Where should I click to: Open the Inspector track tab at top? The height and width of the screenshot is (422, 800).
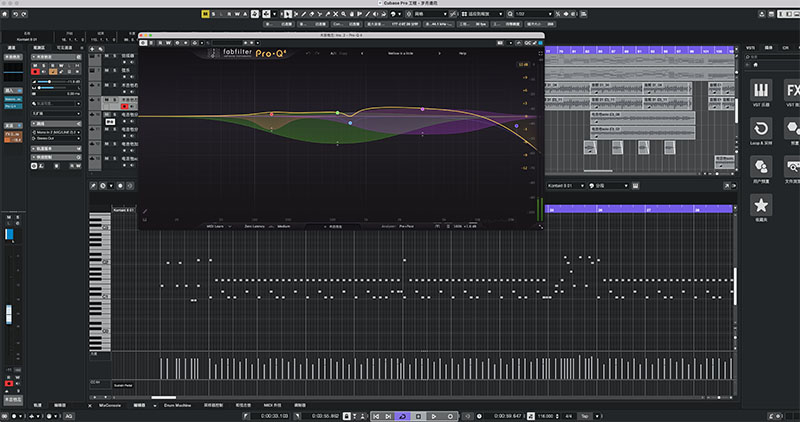39,47
